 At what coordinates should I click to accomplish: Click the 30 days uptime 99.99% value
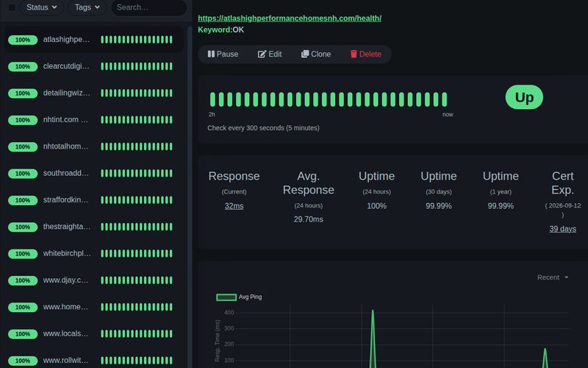tap(438, 206)
